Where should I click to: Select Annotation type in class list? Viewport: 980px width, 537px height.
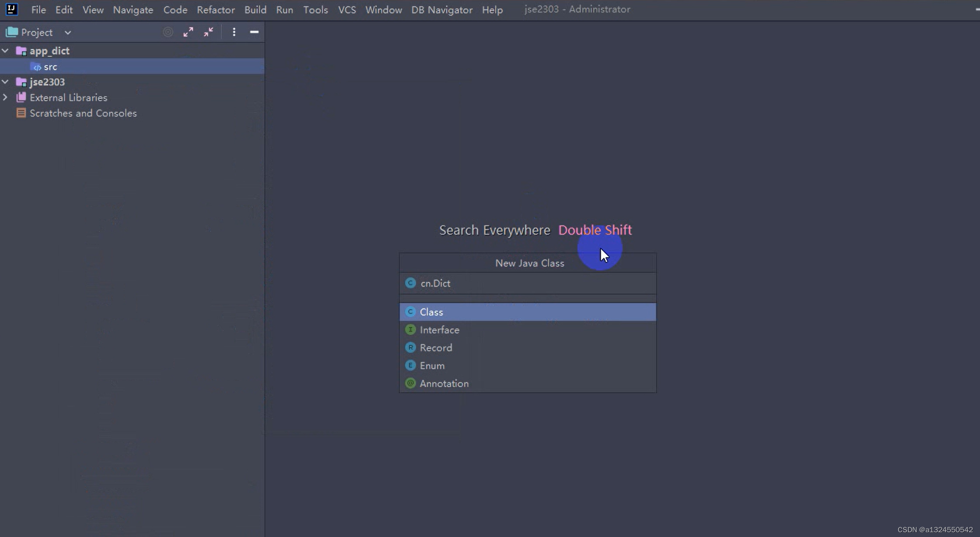tap(444, 384)
